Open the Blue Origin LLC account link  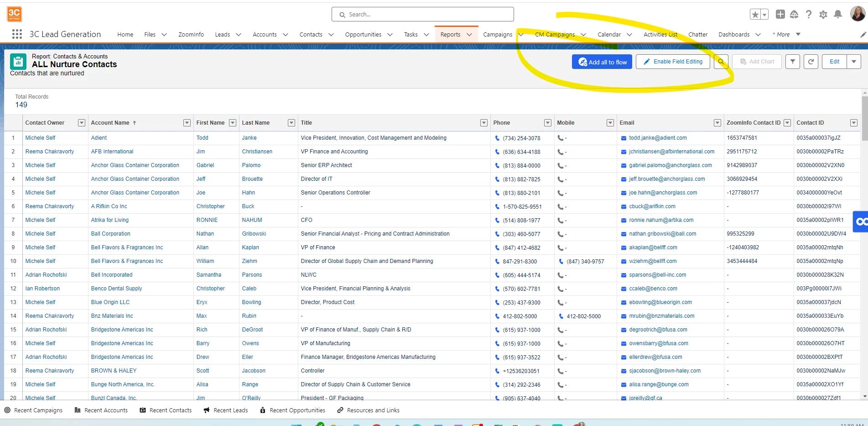[x=110, y=302]
